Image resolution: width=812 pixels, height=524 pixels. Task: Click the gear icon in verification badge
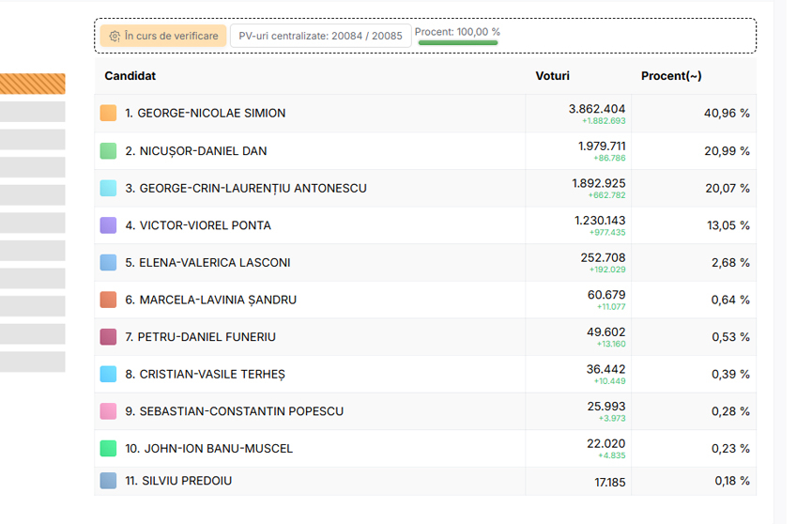pyautogui.click(x=115, y=37)
